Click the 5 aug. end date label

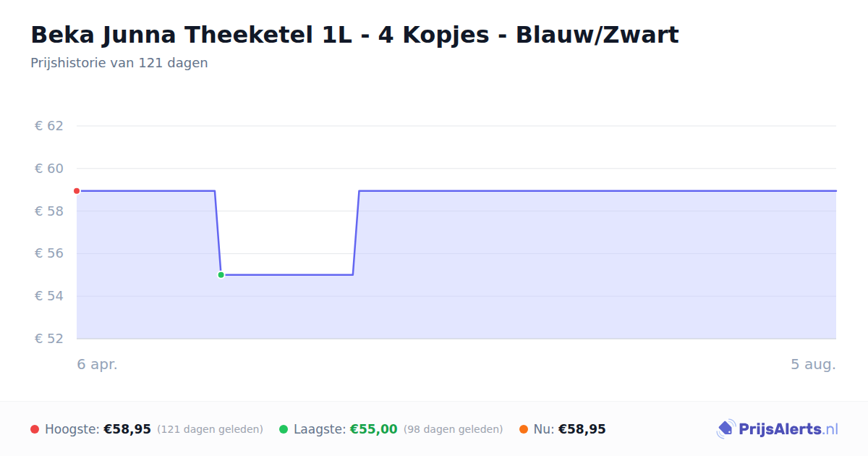813,365
